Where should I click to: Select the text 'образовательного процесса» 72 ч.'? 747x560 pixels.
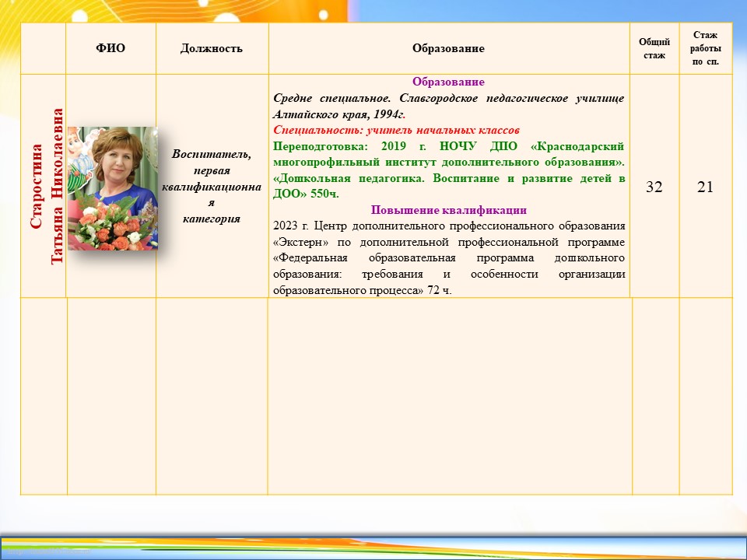[x=362, y=290]
